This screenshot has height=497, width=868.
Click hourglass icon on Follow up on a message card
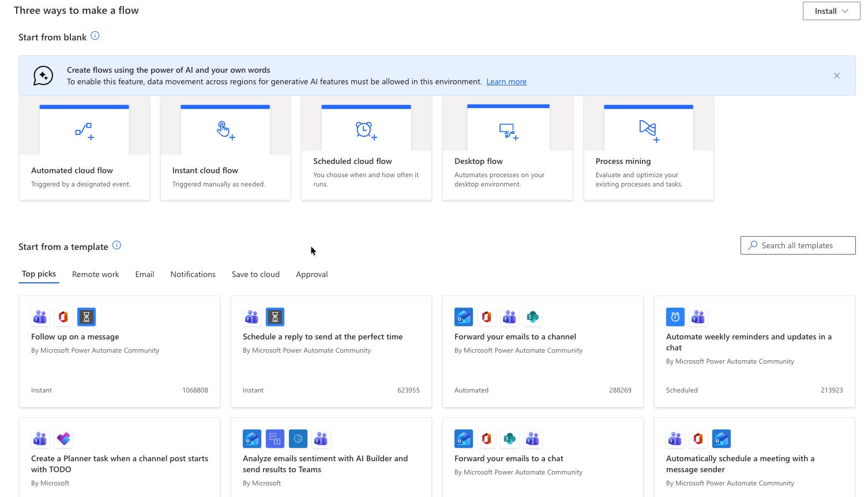coord(87,317)
